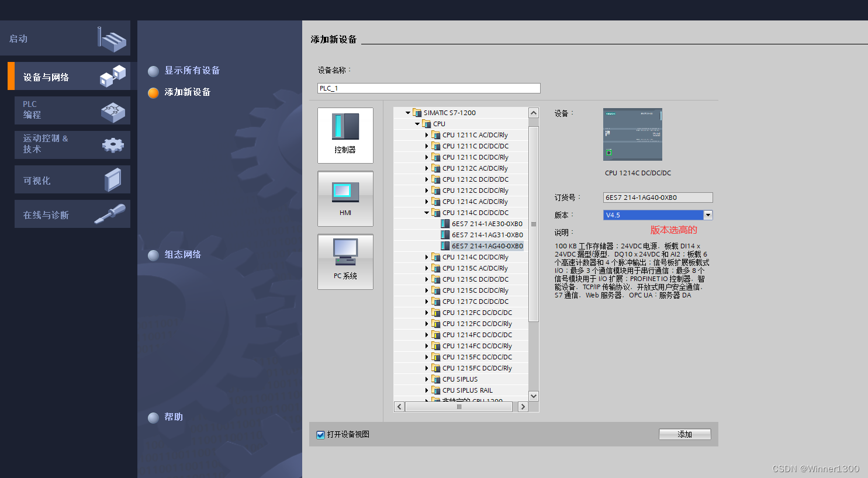Expand CPU 1215C DC/DC/DC node
Image resolution: width=868 pixels, height=478 pixels.
427,279
